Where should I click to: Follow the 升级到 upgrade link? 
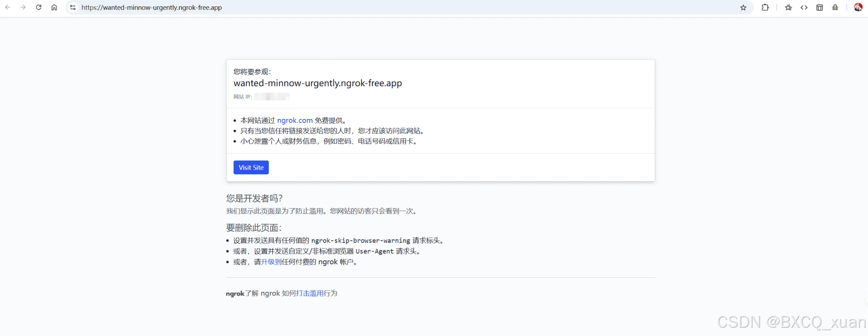pyautogui.click(x=271, y=262)
